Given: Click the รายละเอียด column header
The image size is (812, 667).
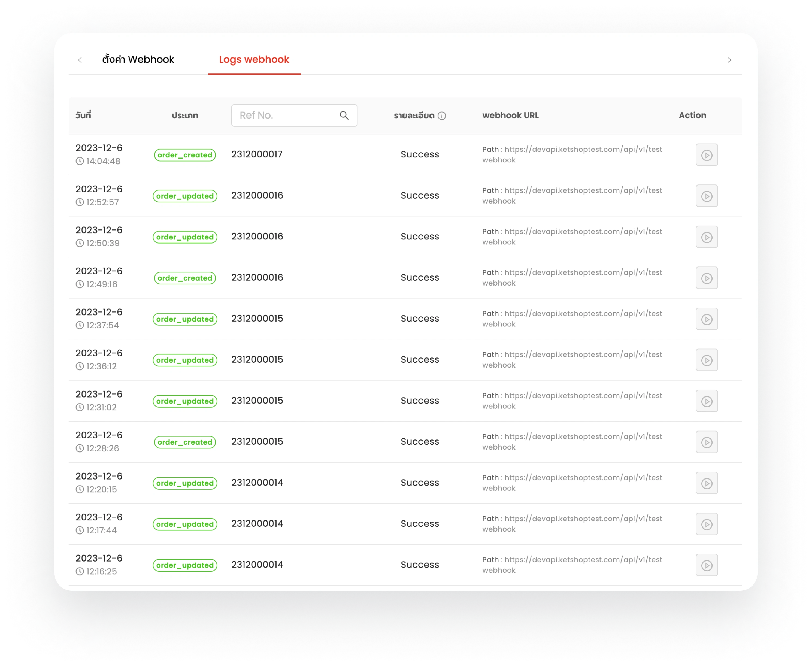Looking at the screenshot, I should (414, 116).
